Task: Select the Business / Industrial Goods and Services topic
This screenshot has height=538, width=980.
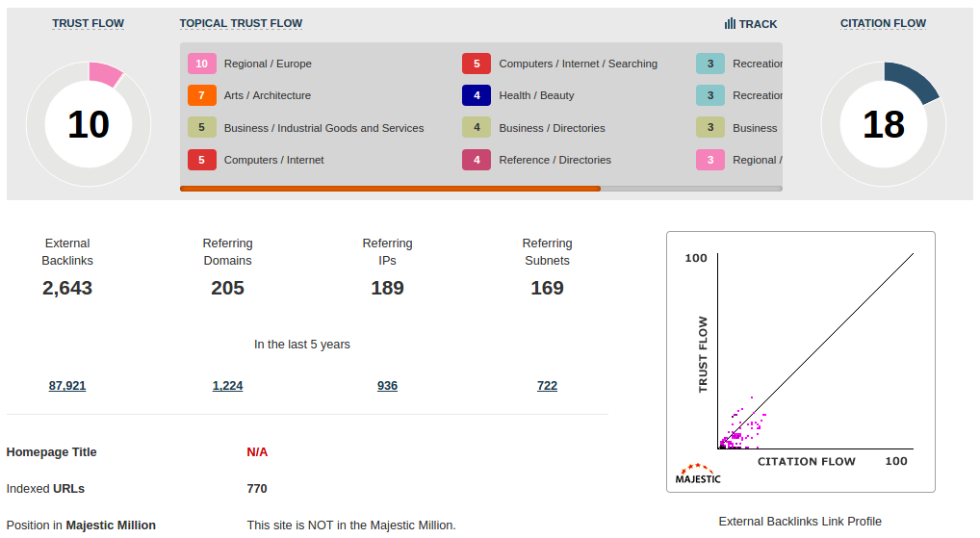Action: click(x=323, y=128)
